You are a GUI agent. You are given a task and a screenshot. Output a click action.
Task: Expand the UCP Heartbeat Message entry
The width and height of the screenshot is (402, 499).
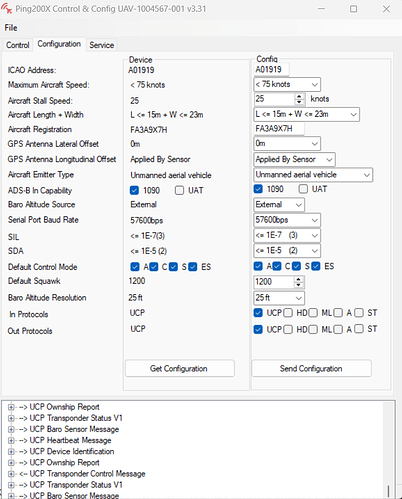click(11, 440)
